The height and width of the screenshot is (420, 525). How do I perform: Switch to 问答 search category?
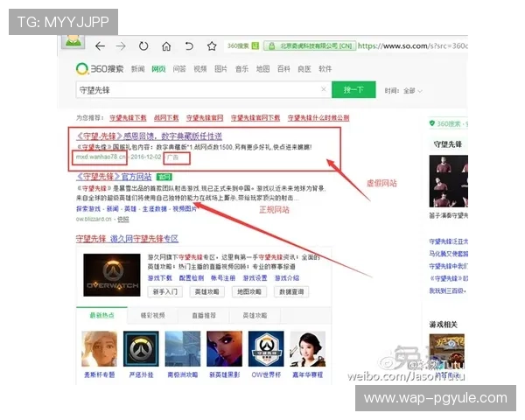179,69
